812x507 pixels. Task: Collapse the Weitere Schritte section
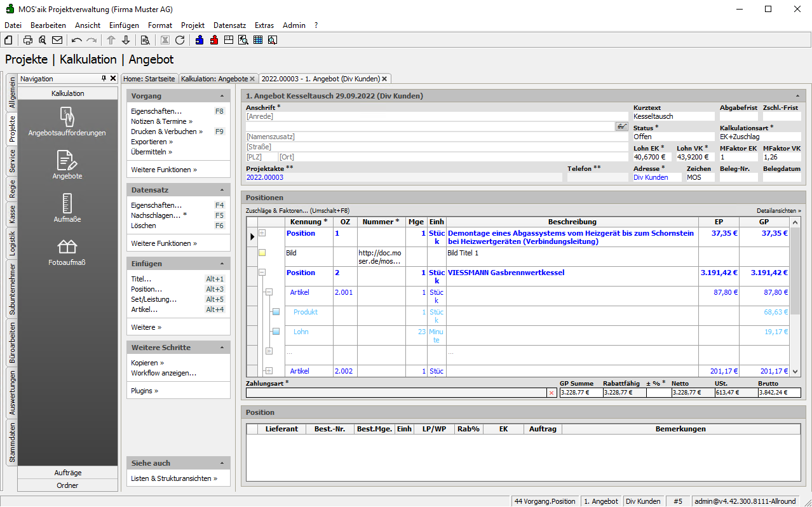point(222,348)
